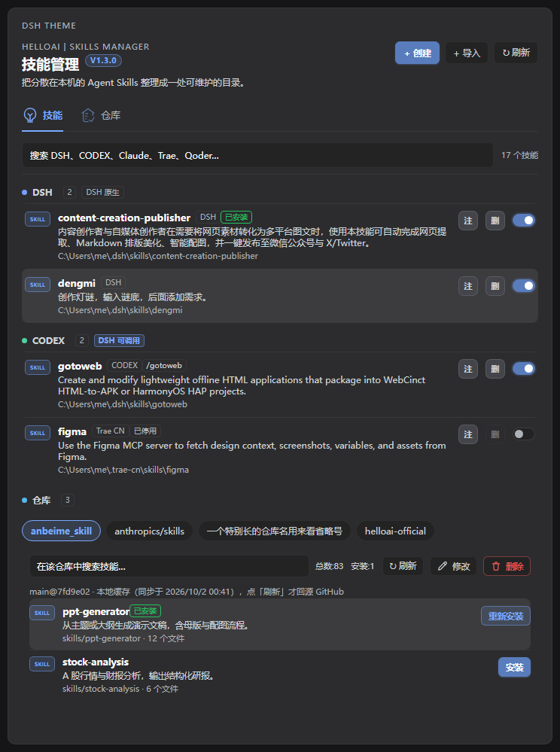Click the dengmi skill name
The height and width of the screenshot is (752, 560).
tap(77, 283)
